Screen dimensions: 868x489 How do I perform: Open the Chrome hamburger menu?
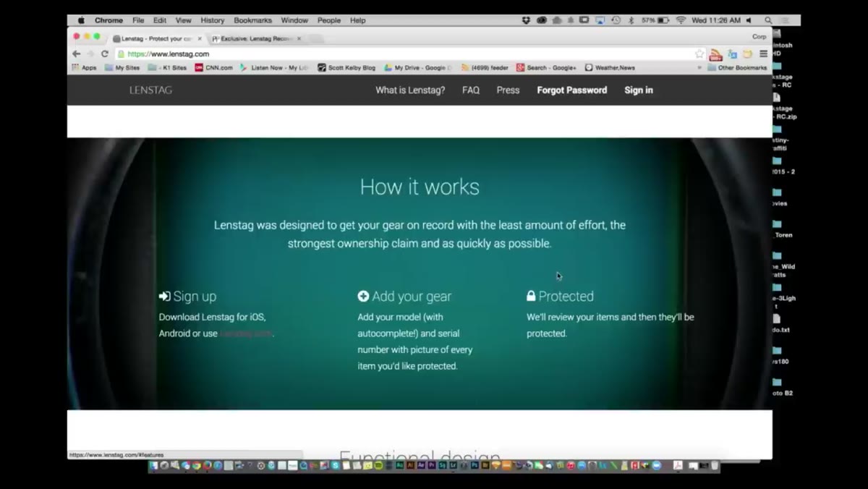click(x=763, y=54)
